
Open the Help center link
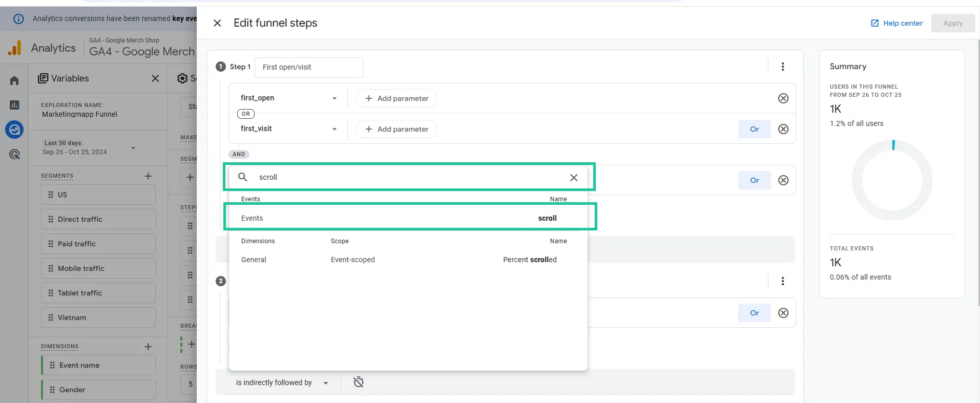[x=896, y=23]
